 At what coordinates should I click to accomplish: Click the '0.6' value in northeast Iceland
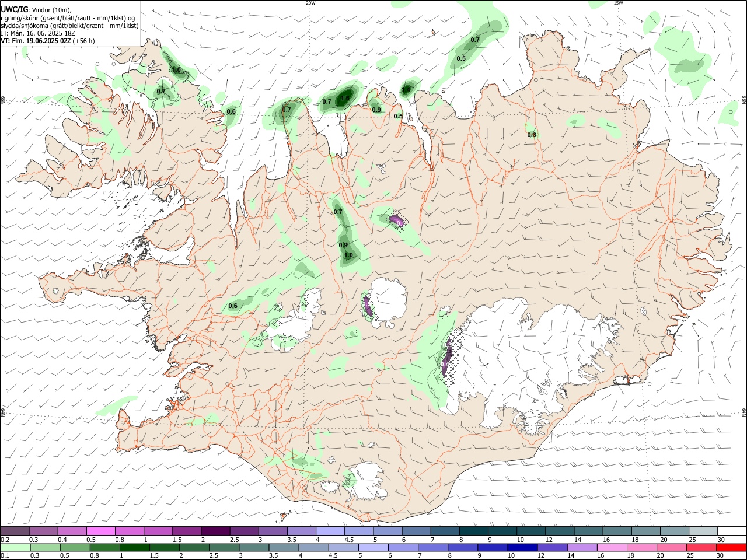532,135
